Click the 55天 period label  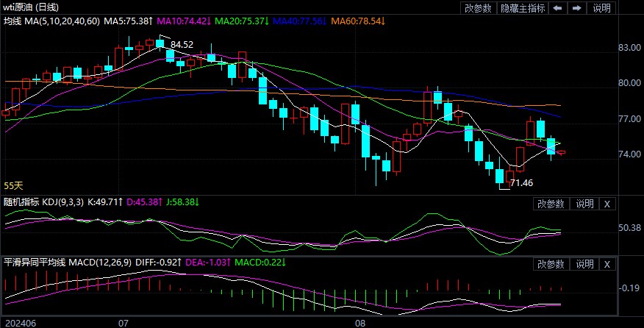14,187
